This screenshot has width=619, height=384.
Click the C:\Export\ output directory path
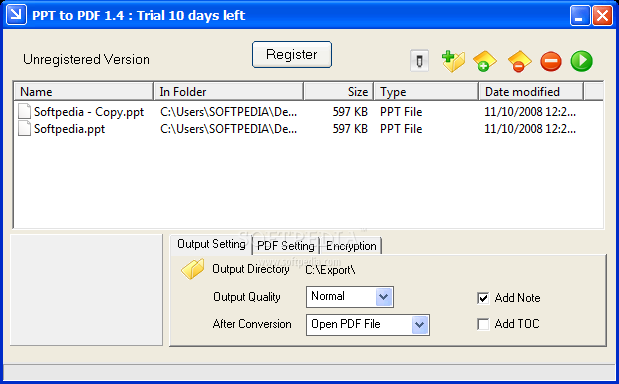point(330,270)
